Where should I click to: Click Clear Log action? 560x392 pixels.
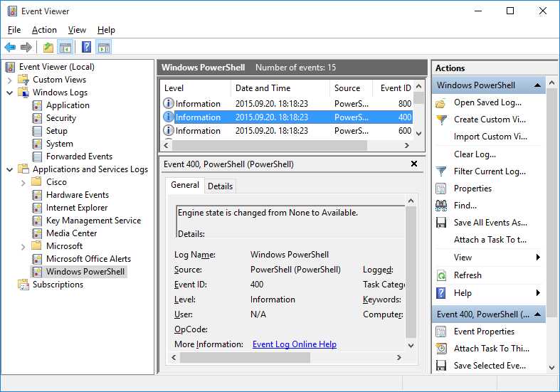coord(475,154)
